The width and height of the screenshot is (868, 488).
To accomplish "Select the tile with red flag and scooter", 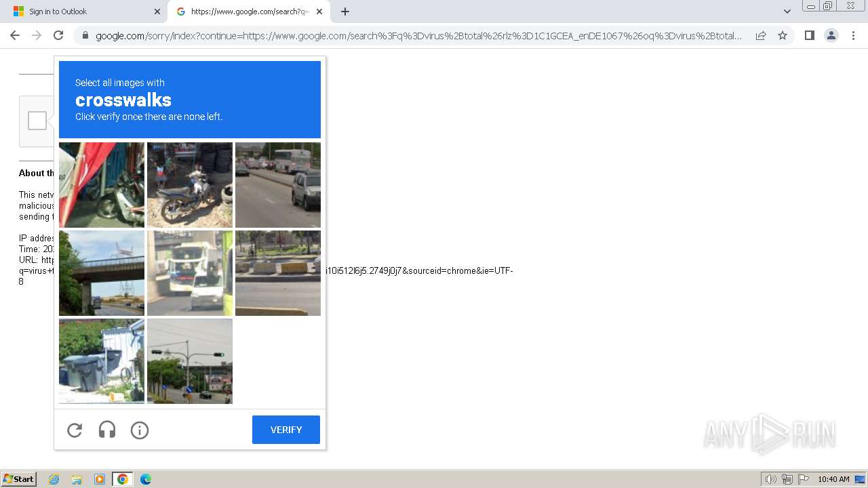I will 102,185.
